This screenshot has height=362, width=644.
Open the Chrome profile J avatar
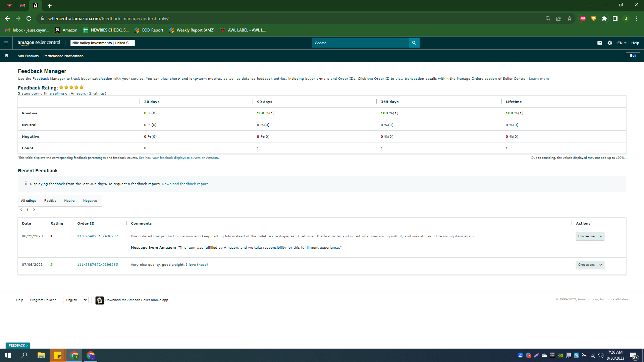point(626,18)
